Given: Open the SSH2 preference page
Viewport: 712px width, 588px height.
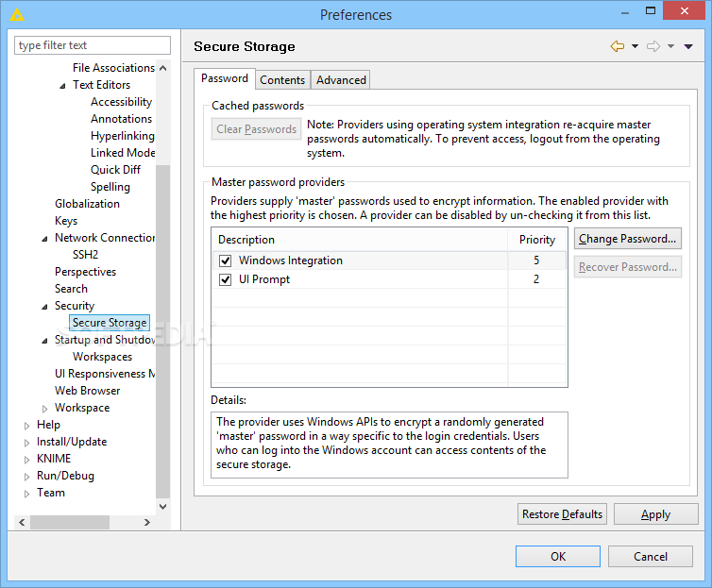Looking at the screenshot, I should (85, 255).
